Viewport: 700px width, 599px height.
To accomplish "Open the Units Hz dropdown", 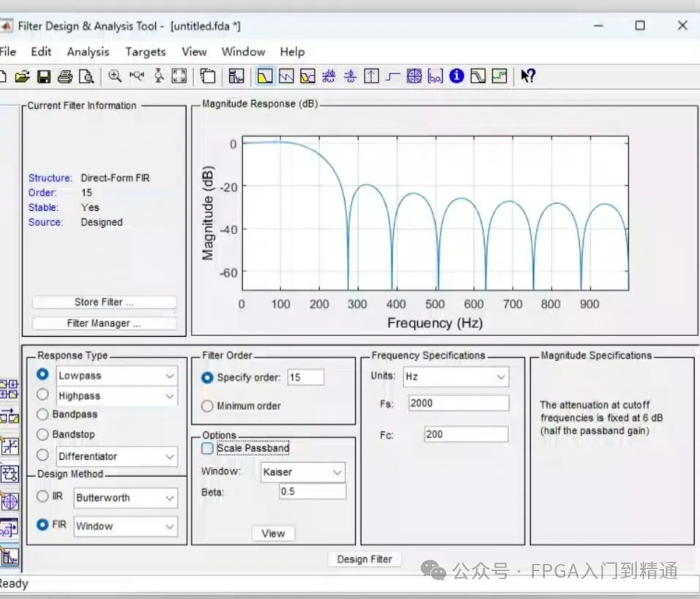I will pyautogui.click(x=455, y=377).
